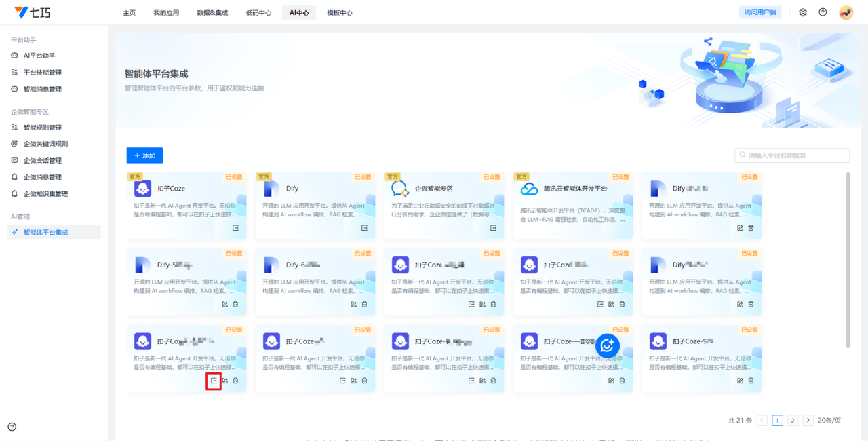Go to next page with arrow
The width and height of the screenshot is (868, 441).
[808, 421]
